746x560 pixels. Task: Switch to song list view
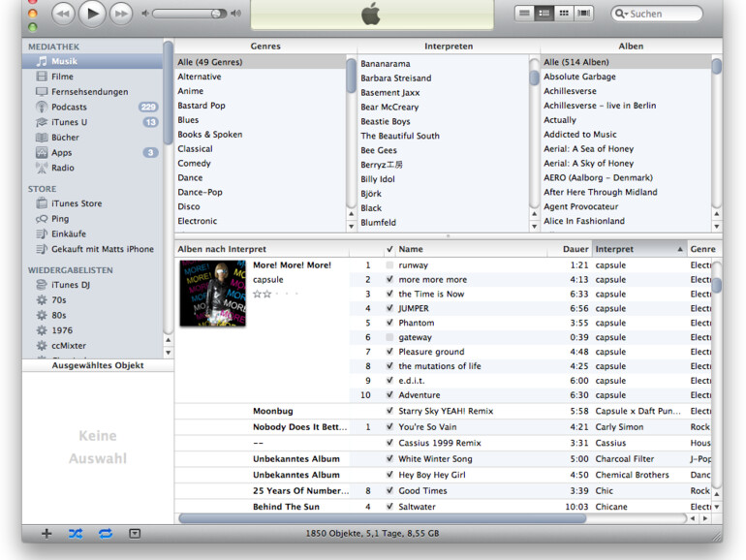[525, 14]
